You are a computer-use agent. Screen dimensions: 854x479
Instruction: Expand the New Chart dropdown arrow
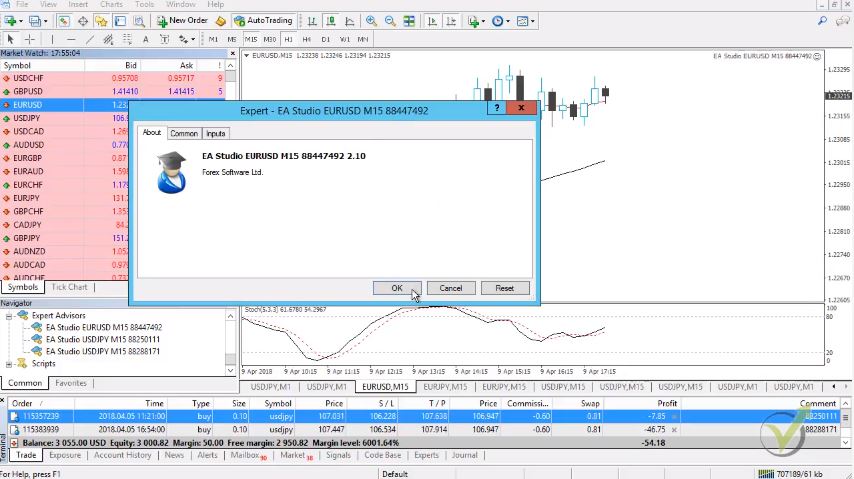21,22
